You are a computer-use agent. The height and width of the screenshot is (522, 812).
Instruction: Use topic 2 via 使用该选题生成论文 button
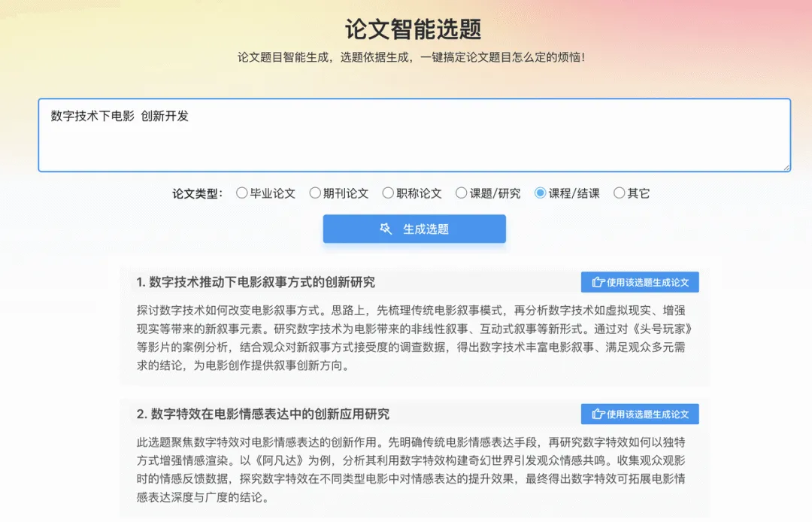[640, 414]
